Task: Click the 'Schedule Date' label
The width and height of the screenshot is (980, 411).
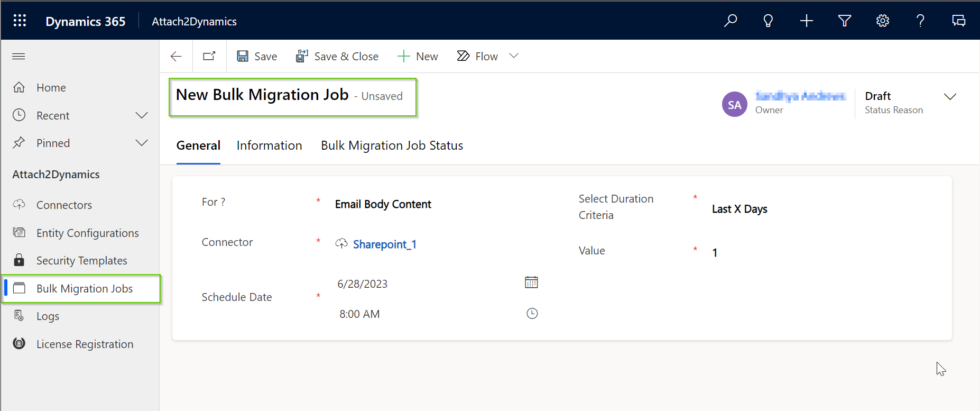Action: (x=237, y=297)
